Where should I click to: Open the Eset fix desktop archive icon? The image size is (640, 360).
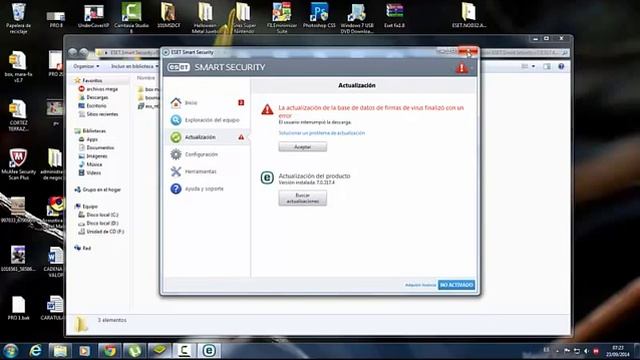(x=394, y=16)
